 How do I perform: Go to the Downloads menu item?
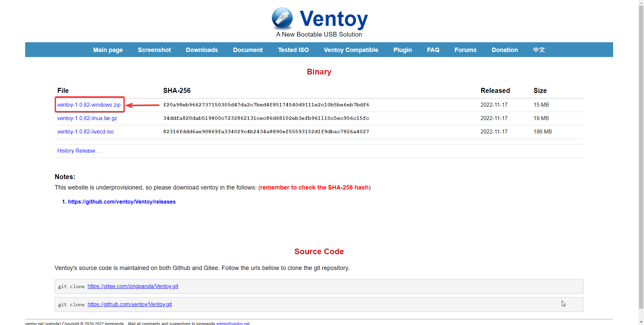coord(202,50)
